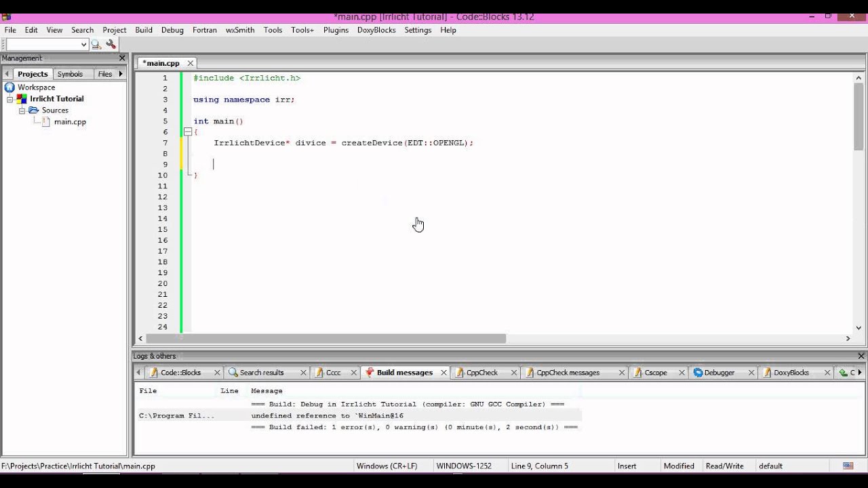Click editor scroll down arrow
Screen dimensions: 868x488
coord(859,328)
